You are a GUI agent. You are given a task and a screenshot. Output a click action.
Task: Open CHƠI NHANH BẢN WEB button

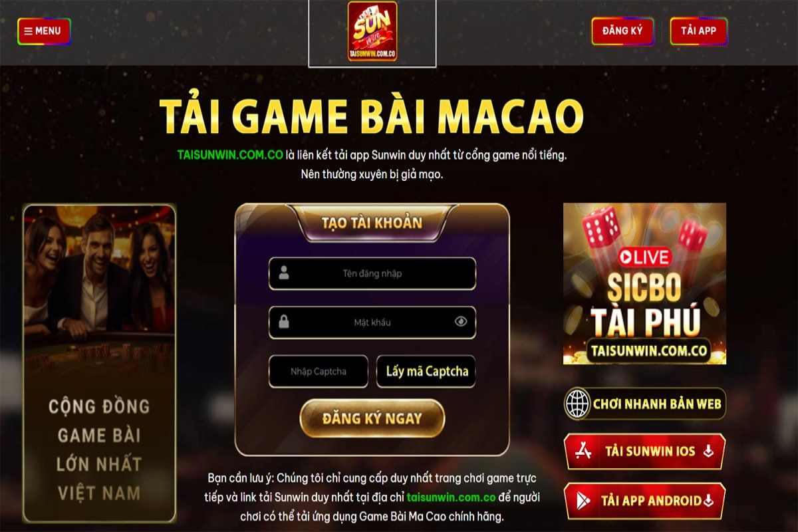point(644,404)
